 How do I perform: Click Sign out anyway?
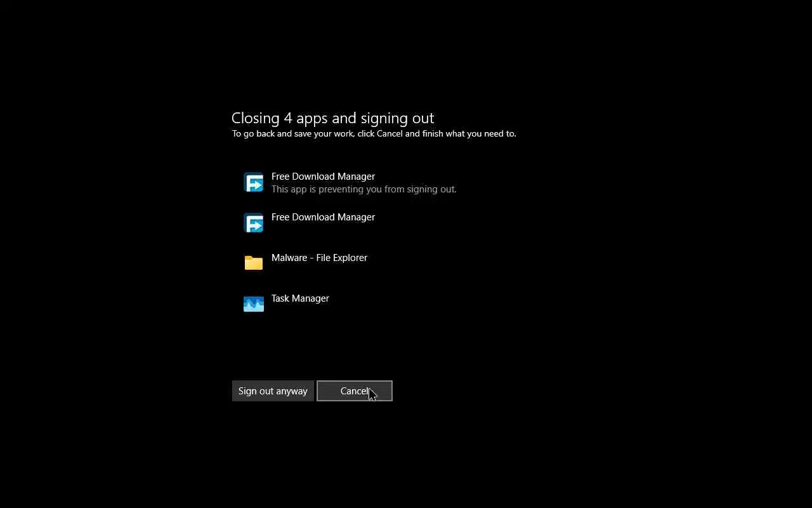(273, 391)
